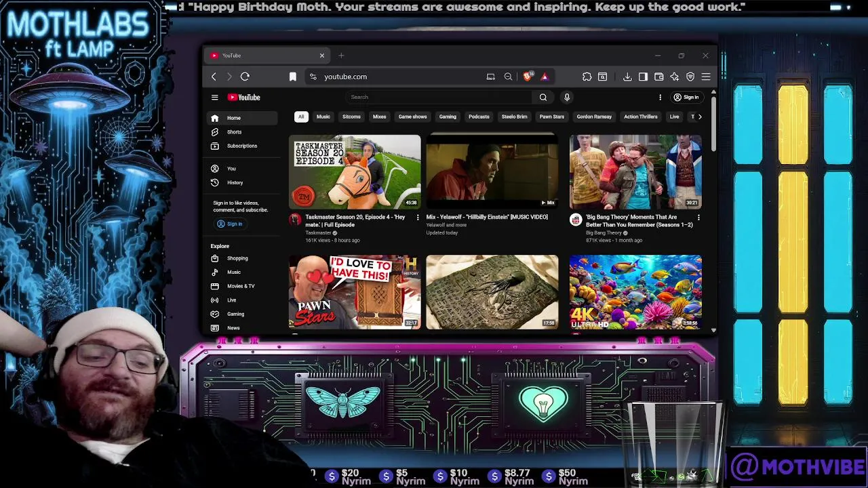Close the YouTube browser tab
The image size is (868, 488).
tap(322, 56)
